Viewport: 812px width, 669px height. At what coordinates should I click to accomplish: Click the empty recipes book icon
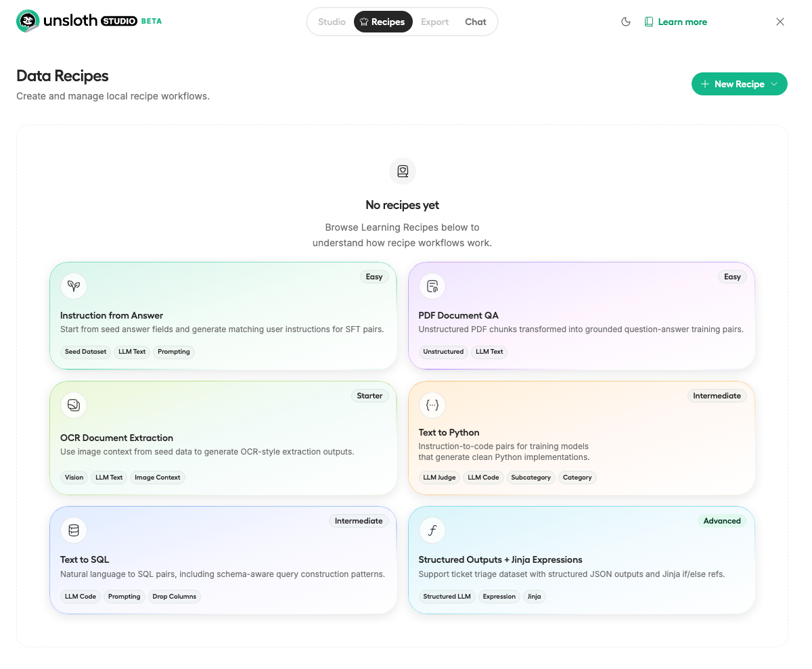[403, 171]
